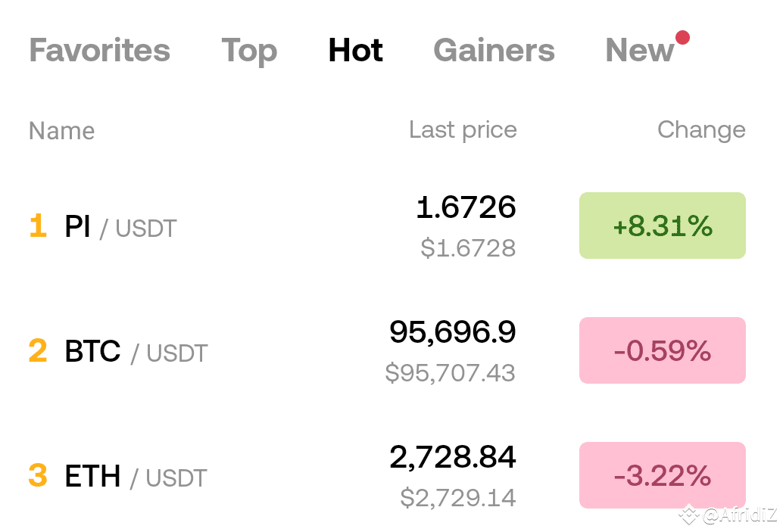Open the BTC / USDT pair row

click(387, 350)
